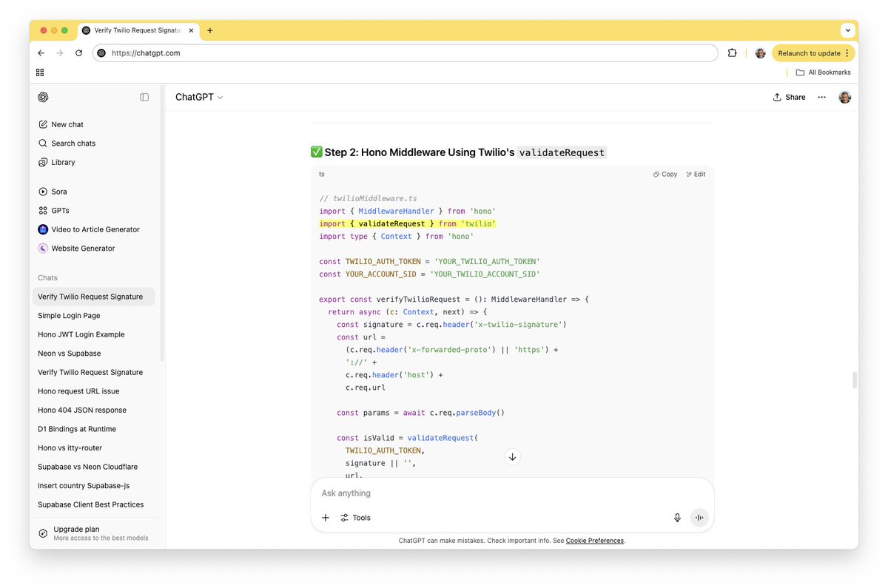Edit the code block

(696, 175)
